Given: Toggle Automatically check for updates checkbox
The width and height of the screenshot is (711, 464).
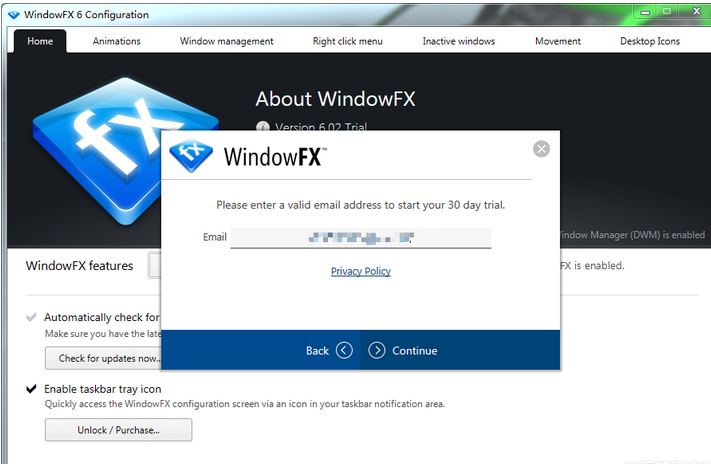Looking at the screenshot, I should pyautogui.click(x=31, y=317).
